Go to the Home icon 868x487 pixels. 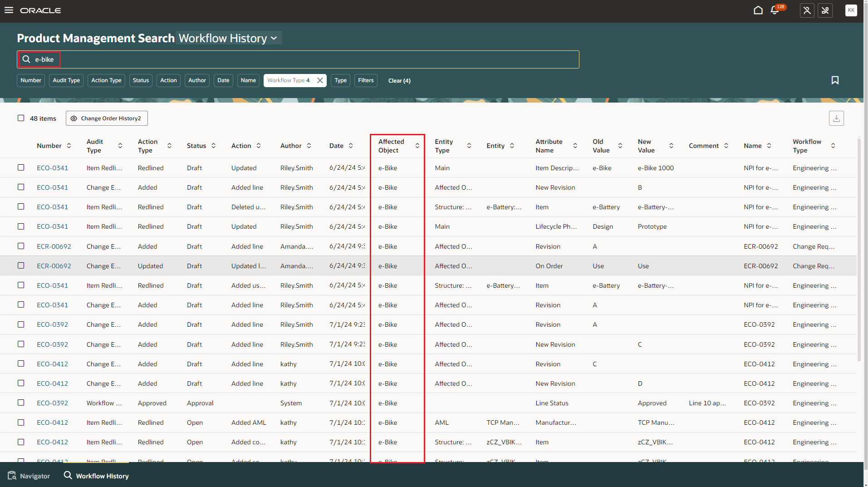coord(758,10)
